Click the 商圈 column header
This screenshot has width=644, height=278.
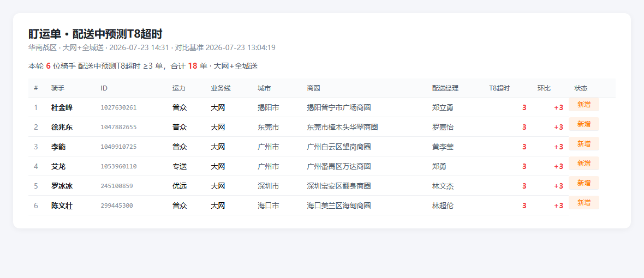coord(313,88)
